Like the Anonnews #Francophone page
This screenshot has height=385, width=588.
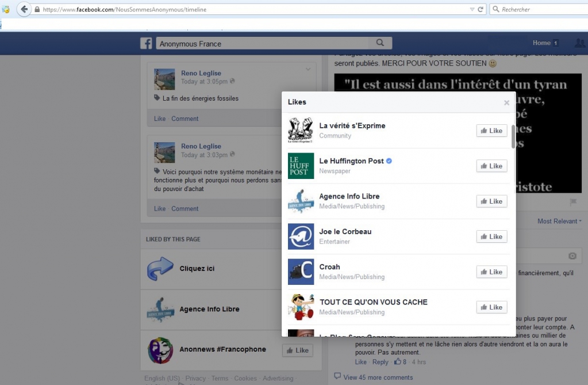coord(298,350)
